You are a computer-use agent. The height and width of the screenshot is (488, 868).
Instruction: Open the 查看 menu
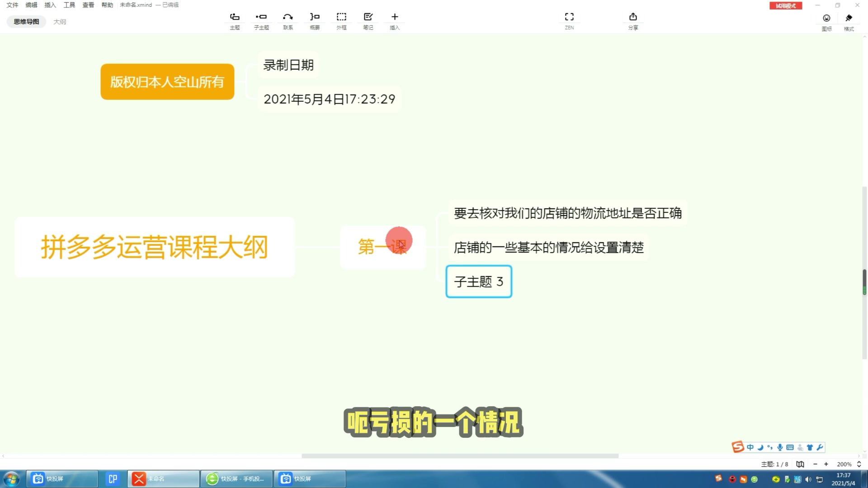(88, 5)
